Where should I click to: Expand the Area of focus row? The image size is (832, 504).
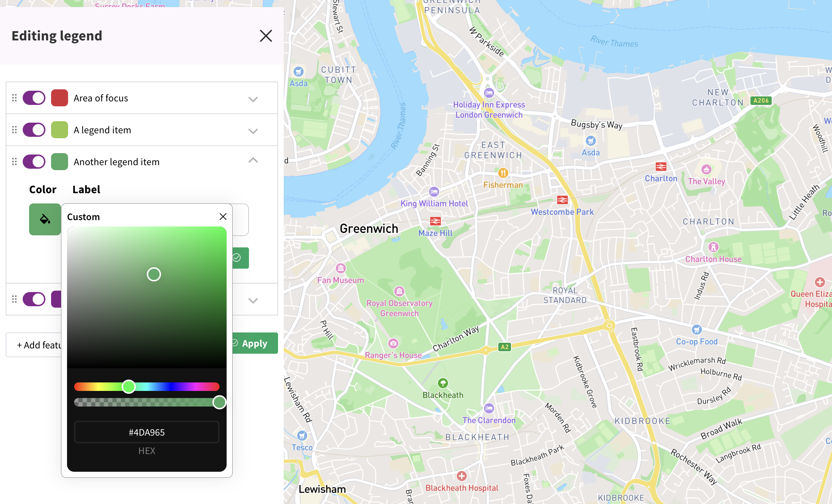pos(253,99)
